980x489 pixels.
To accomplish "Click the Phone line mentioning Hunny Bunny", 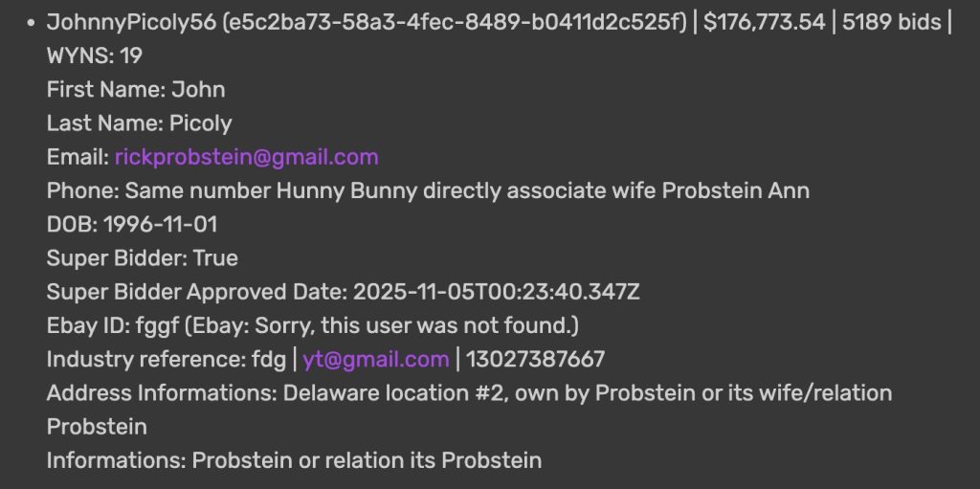I will click(x=428, y=190).
